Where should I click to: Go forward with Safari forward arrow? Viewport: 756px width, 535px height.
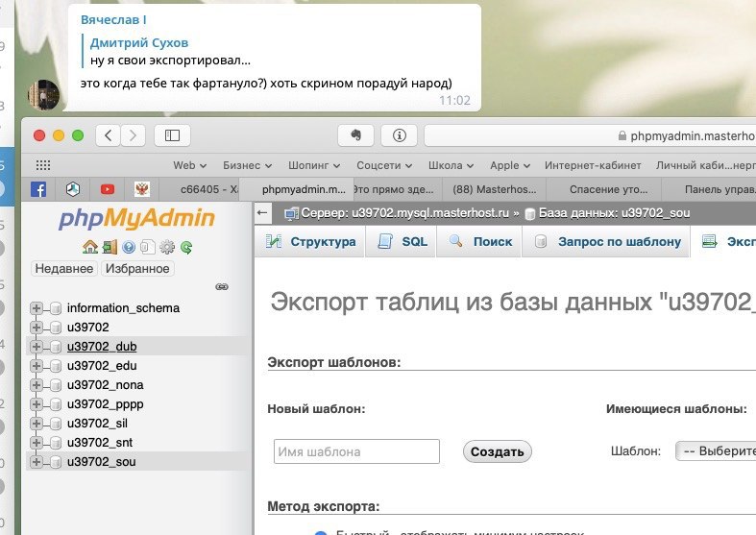coord(133,135)
